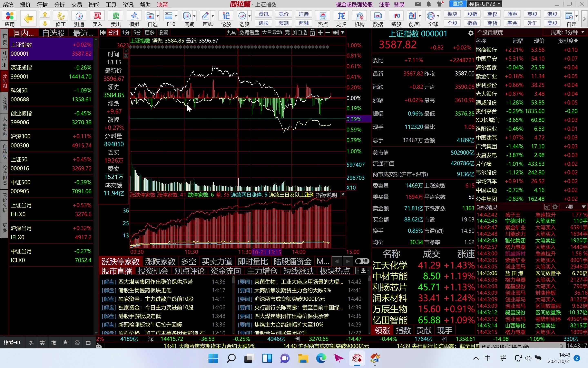
Task: Jump to first with chart toolbar's left-end arrow
Action: [102, 33]
